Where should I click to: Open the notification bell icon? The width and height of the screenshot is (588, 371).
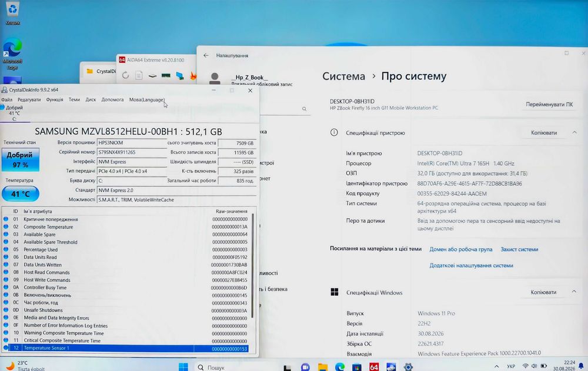pos(582,366)
